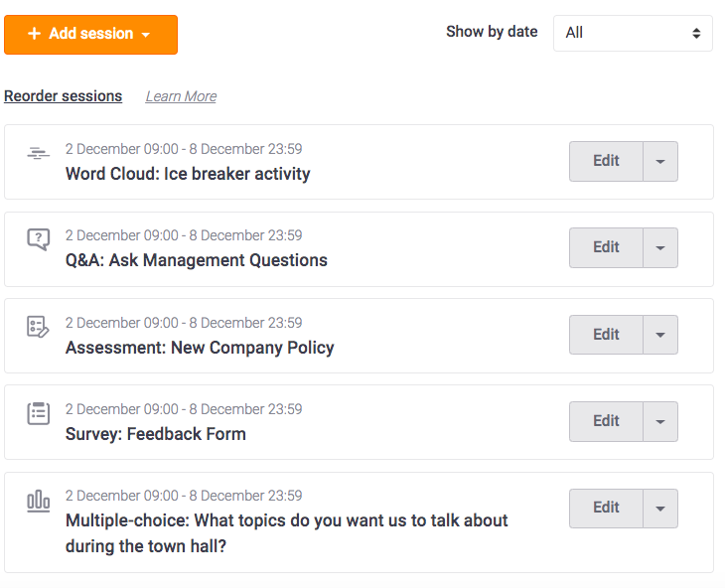Open the Learn More link
Image resolution: width=725 pixels, height=588 pixels.
coord(181,96)
